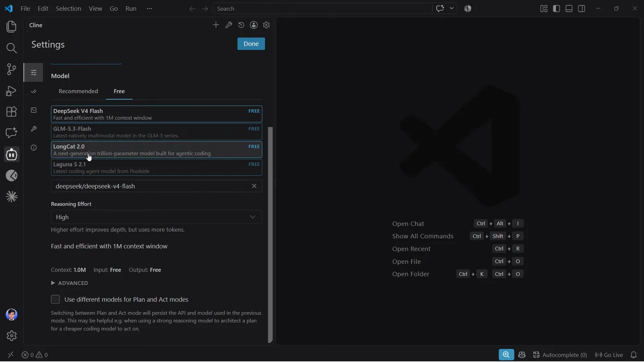Screen dimensions: 644x362
Task: Click the zoom magnifier status bar icon
Action: [x=506, y=355]
